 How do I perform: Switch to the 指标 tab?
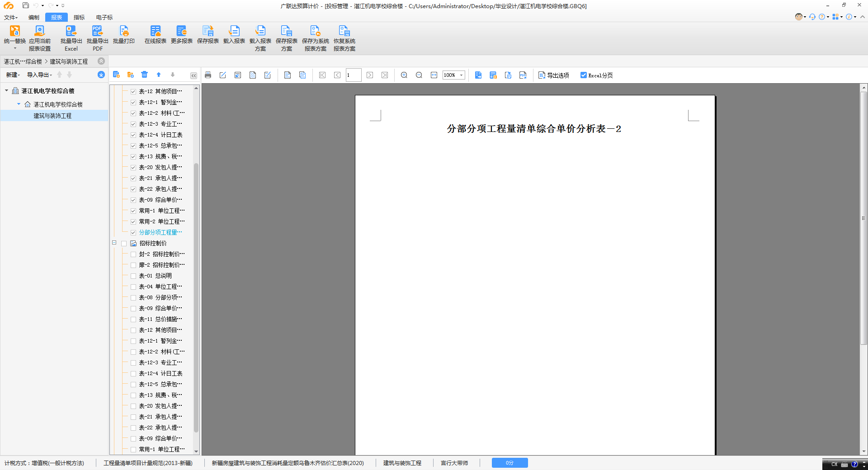click(x=79, y=17)
